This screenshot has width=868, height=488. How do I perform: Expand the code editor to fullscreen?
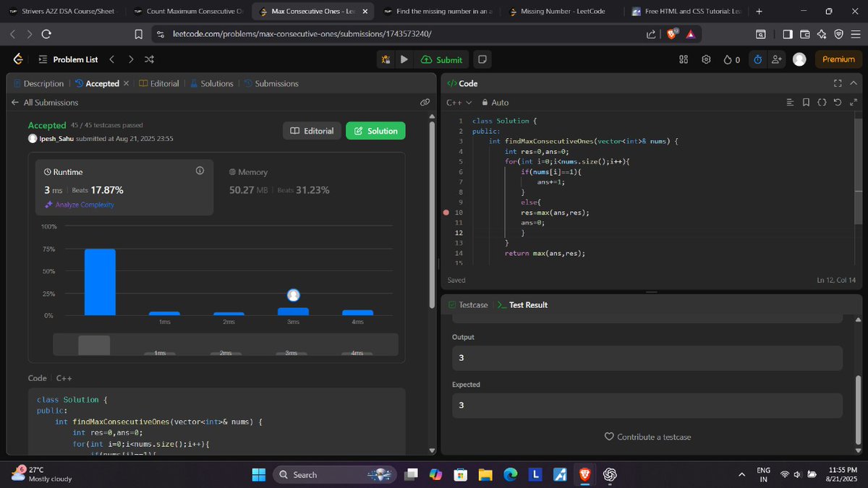[854, 102]
